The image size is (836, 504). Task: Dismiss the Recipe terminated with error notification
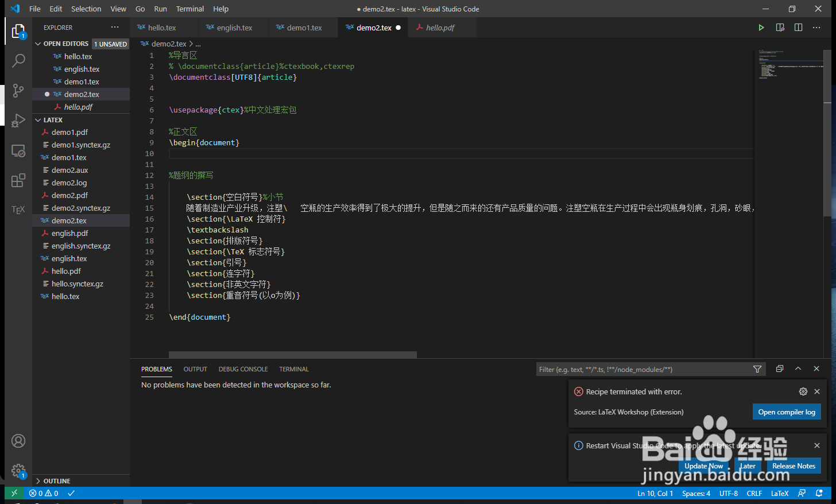click(x=817, y=391)
